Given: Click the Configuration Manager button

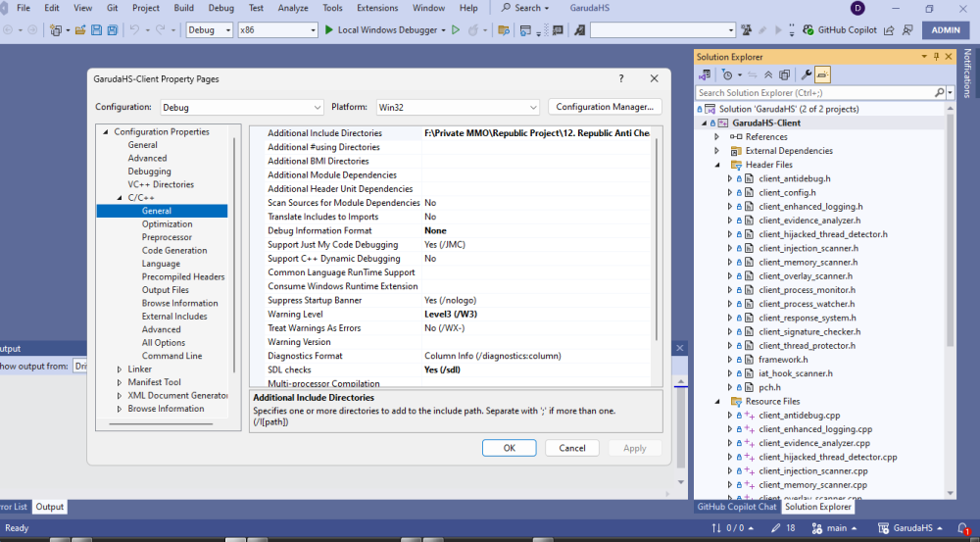Looking at the screenshot, I should (605, 107).
